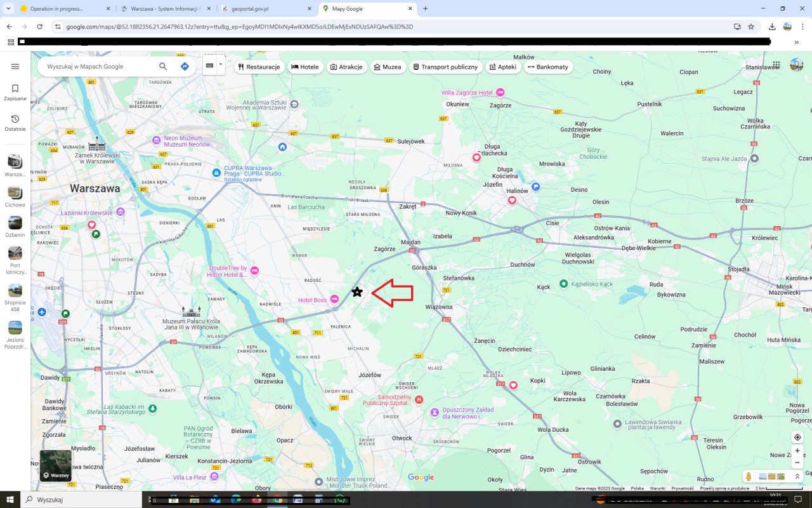Open directions with the blue arrow icon
Screen dimensions: 812x508
(x=185, y=67)
